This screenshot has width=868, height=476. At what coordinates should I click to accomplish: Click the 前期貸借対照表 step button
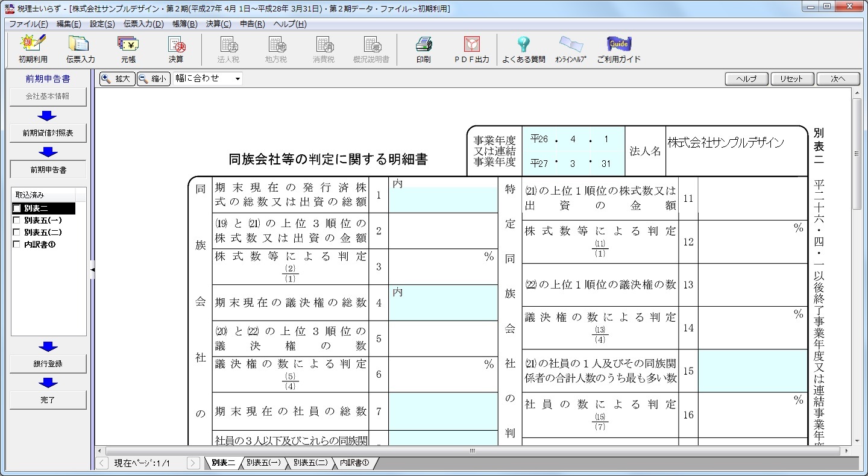[48, 133]
